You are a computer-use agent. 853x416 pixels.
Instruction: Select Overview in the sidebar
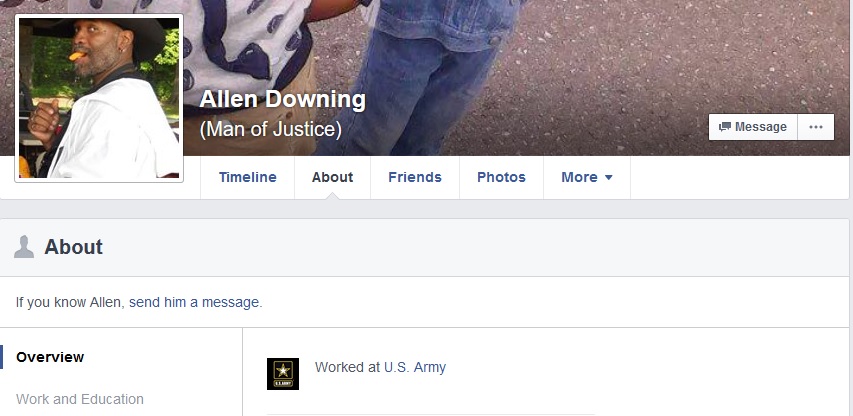pos(50,357)
